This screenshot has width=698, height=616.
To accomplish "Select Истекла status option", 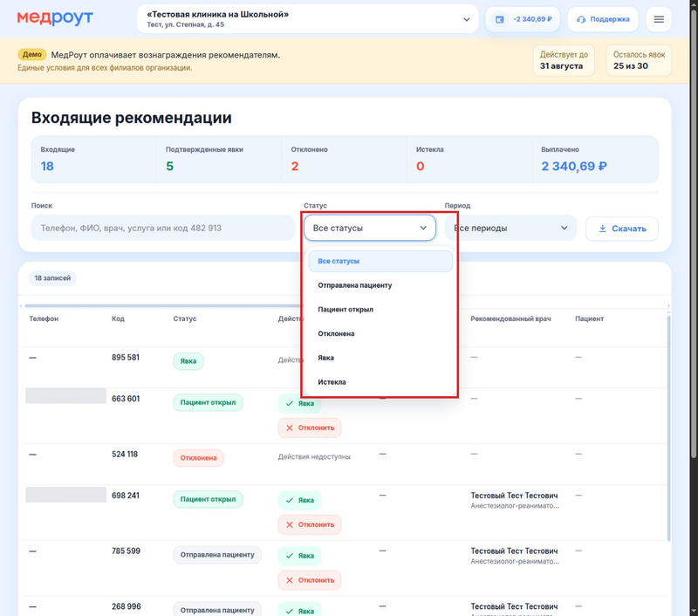I will pos(380,382).
